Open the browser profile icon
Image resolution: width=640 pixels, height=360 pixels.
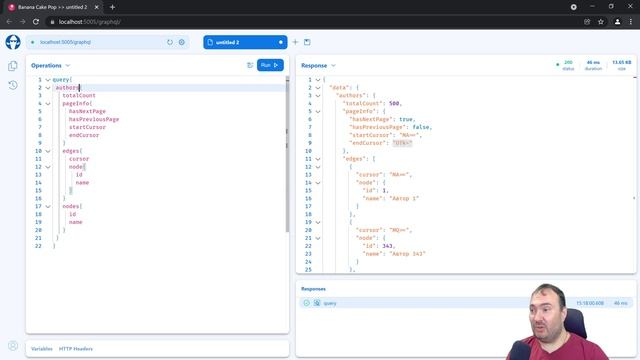tap(618, 22)
